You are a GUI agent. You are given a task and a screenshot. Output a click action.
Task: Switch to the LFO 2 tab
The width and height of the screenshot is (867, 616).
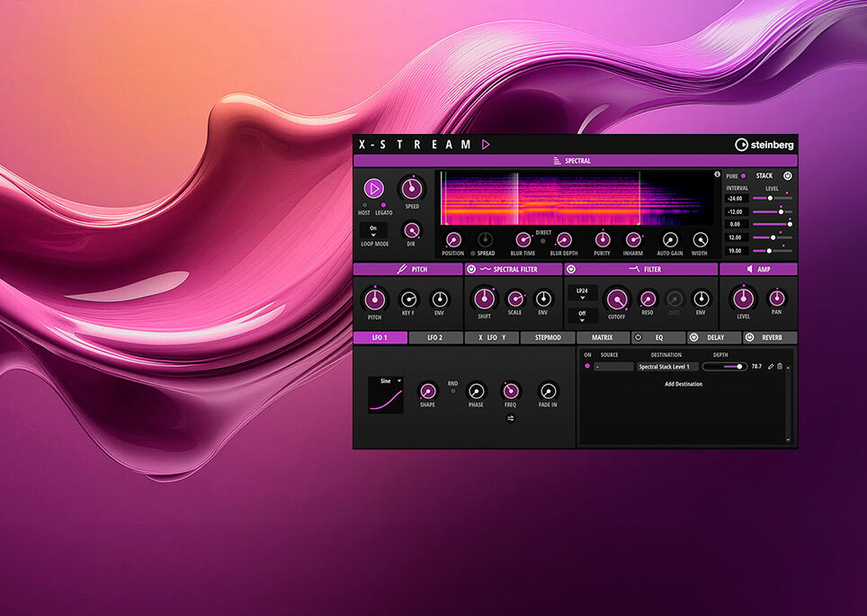tap(435, 337)
